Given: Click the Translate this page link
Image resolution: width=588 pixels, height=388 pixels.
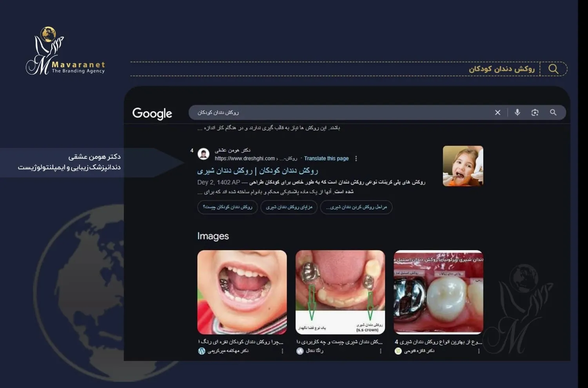Looking at the screenshot, I should pyautogui.click(x=326, y=159).
